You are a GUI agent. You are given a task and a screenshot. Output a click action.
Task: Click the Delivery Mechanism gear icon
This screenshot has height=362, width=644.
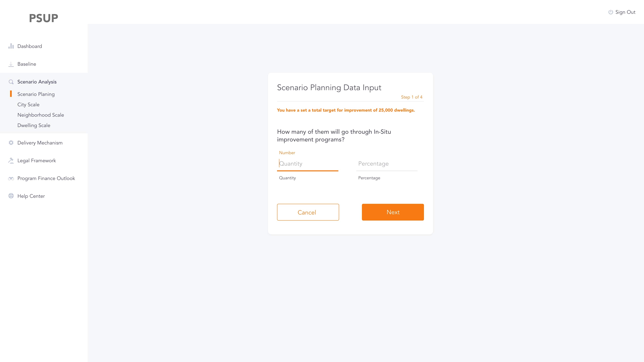point(11,143)
